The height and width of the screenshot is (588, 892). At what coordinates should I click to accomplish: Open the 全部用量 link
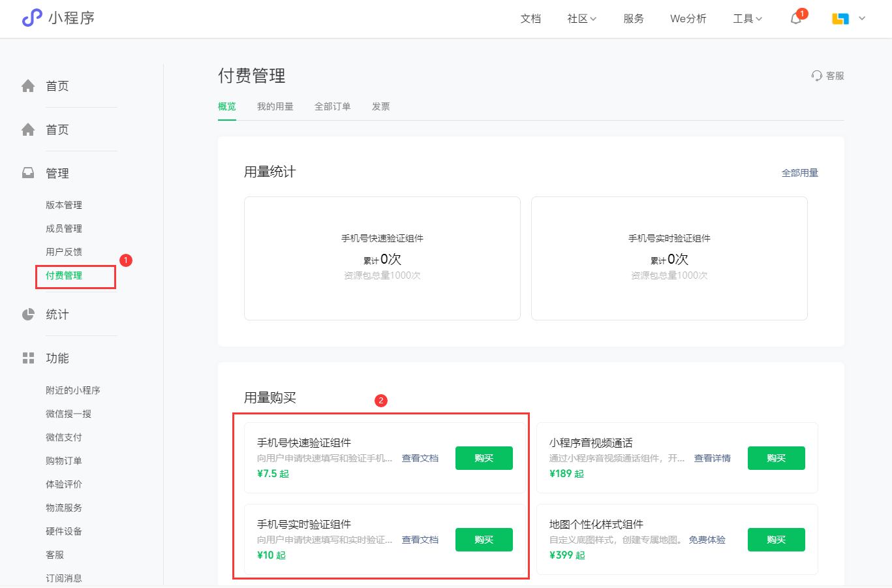(x=800, y=172)
